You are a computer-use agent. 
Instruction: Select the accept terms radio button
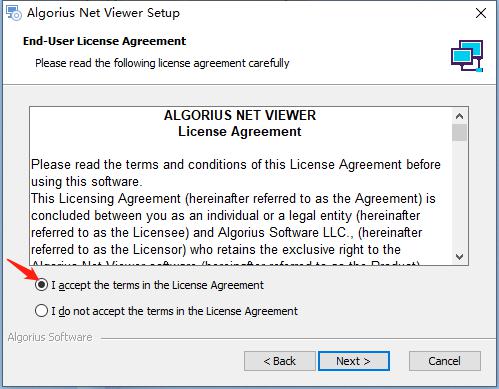click(x=41, y=285)
